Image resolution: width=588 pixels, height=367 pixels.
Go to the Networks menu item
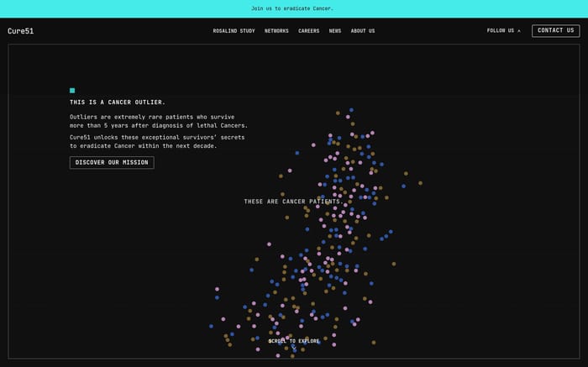pos(276,31)
